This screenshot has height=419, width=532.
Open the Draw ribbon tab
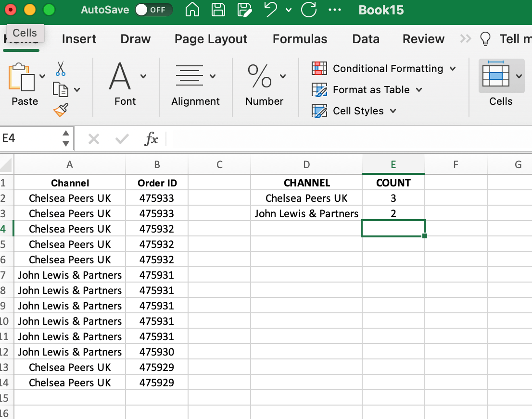click(135, 39)
